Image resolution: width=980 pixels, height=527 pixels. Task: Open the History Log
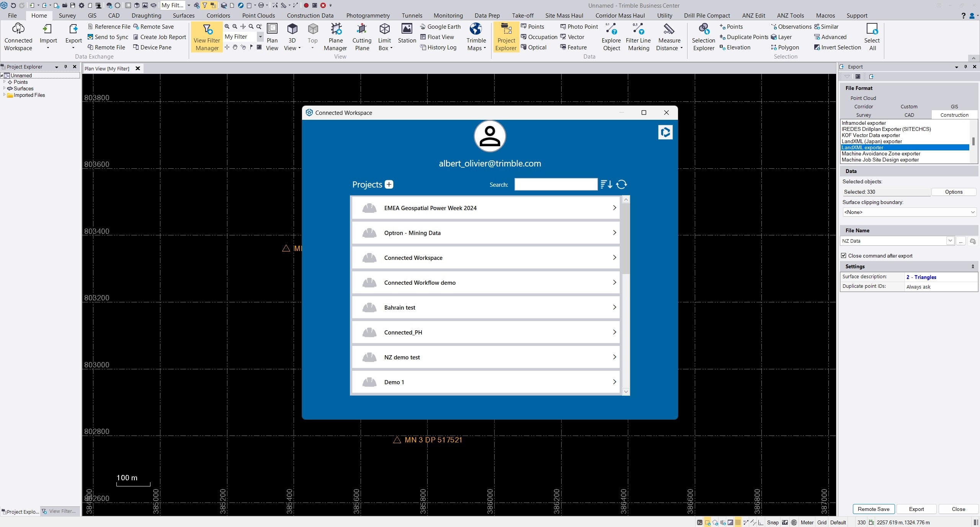pos(438,47)
